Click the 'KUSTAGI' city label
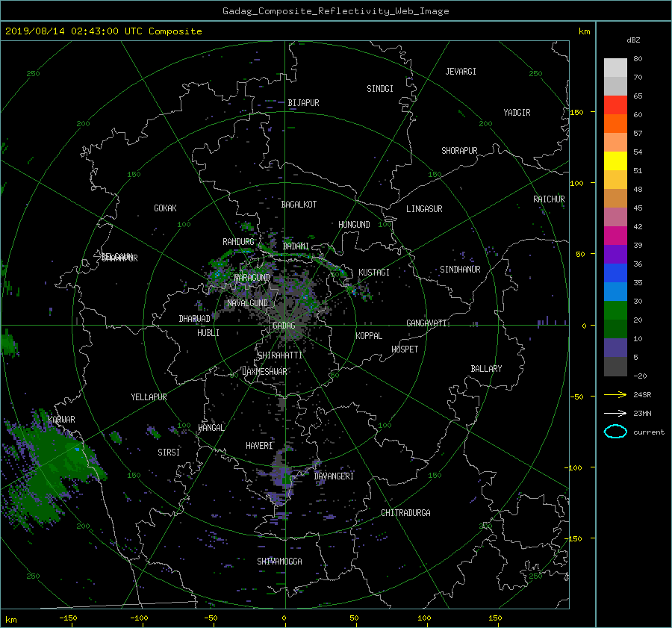672x628 pixels. (374, 273)
